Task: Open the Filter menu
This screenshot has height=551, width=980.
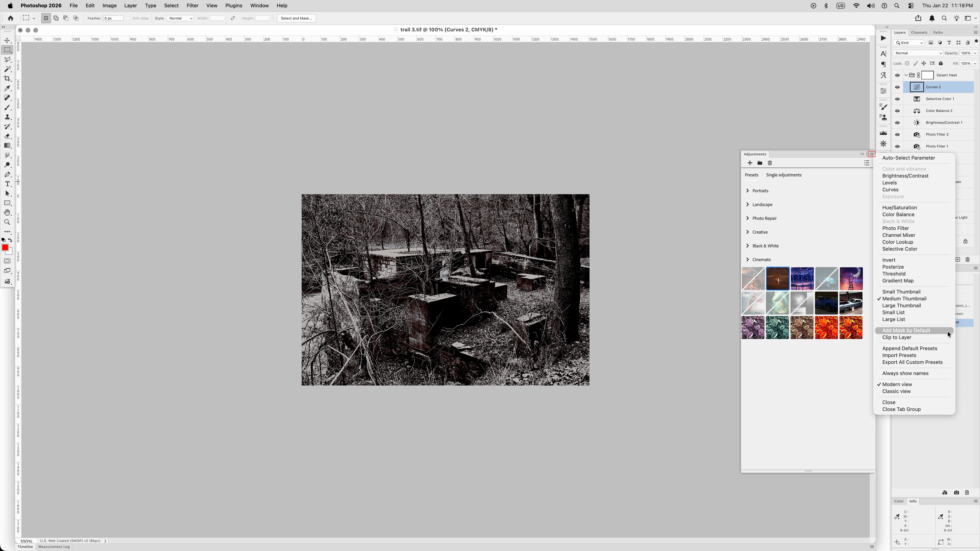Action: (192, 6)
